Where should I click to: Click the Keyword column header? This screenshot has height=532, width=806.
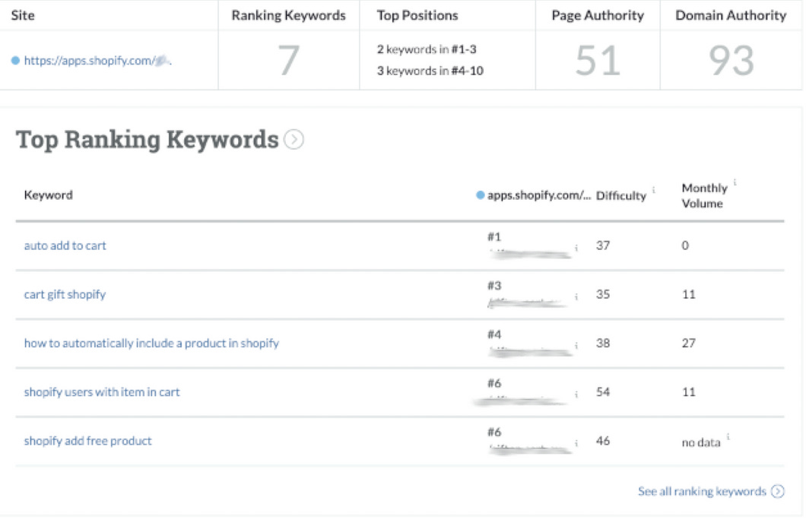point(49,195)
